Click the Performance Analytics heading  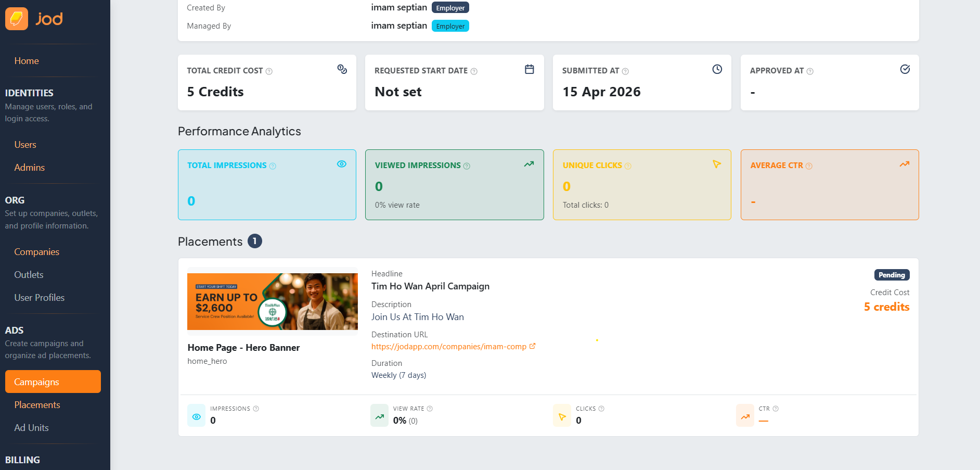pos(239,131)
